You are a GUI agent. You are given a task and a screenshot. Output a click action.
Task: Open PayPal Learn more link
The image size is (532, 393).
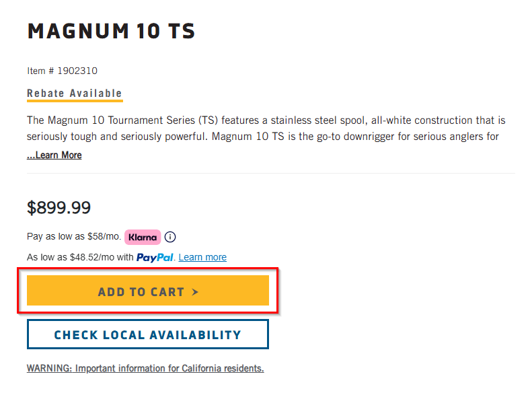[x=202, y=257]
